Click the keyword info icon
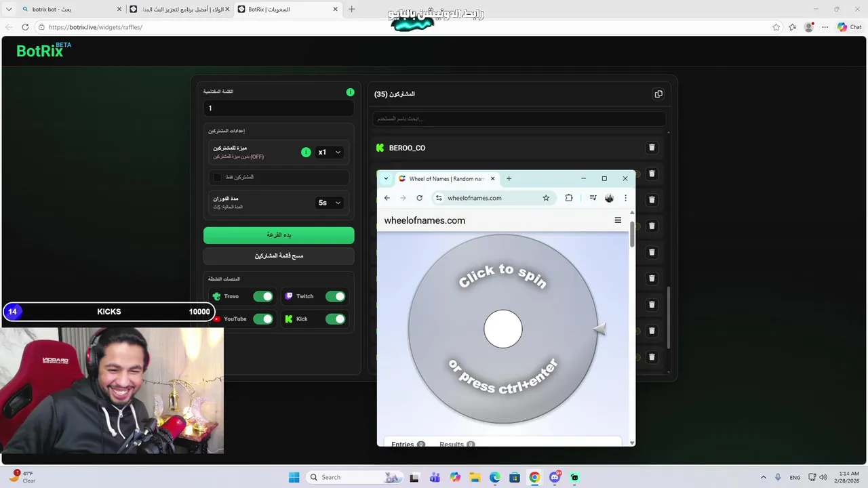 coord(350,92)
